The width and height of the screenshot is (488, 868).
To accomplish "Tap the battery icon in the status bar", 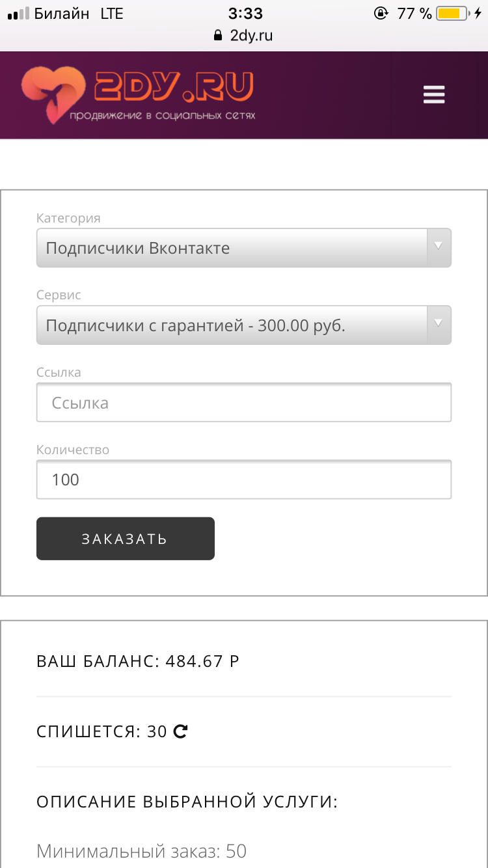I will coord(454,14).
